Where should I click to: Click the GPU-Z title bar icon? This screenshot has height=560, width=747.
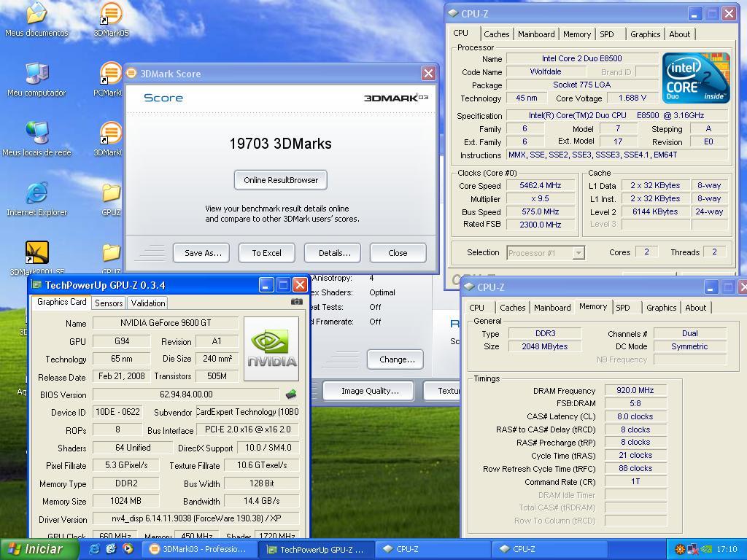click(x=36, y=285)
